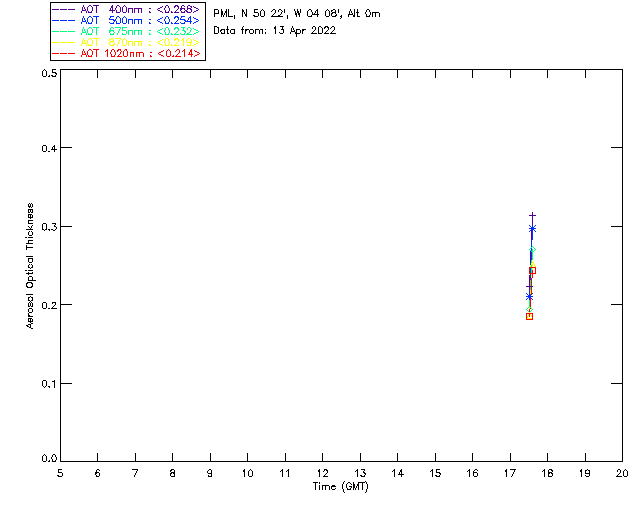The height and width of the screenshot is (512, 640).
Task: Click the 0.4 y-axis tick label
Action: (49, 148)
